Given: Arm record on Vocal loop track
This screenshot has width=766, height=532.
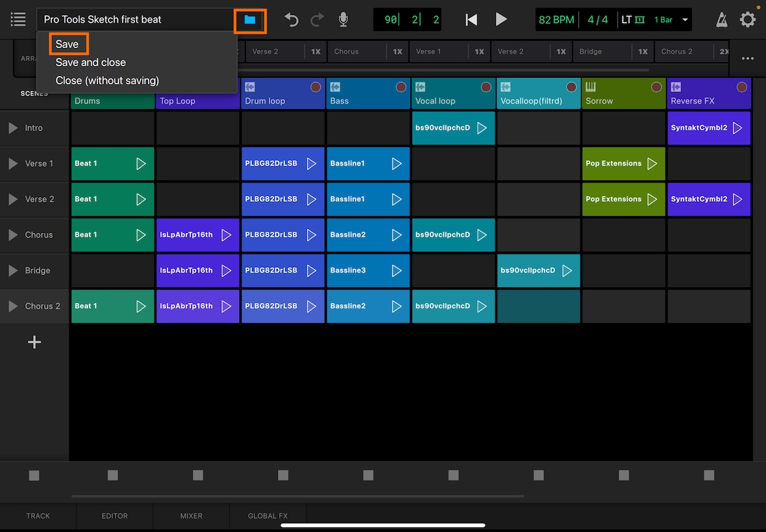Looking at the screenshot, I should point(486,87).
